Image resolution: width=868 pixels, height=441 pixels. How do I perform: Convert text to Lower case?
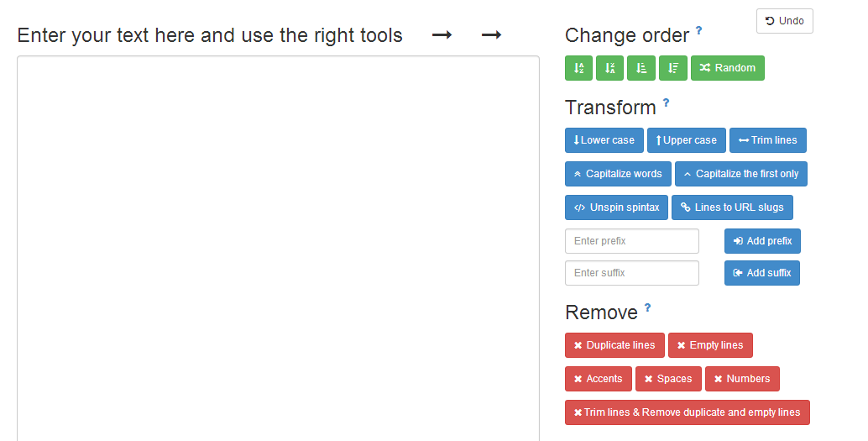point(604,140)
